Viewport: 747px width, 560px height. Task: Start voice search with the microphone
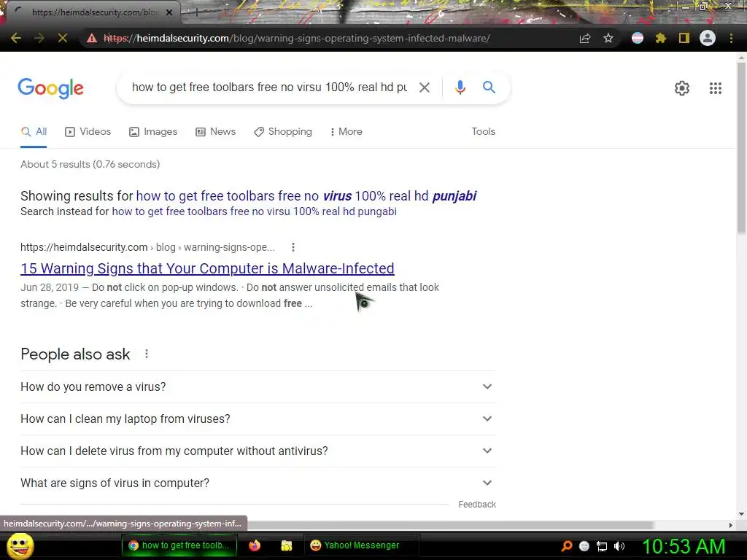point(460,87)
